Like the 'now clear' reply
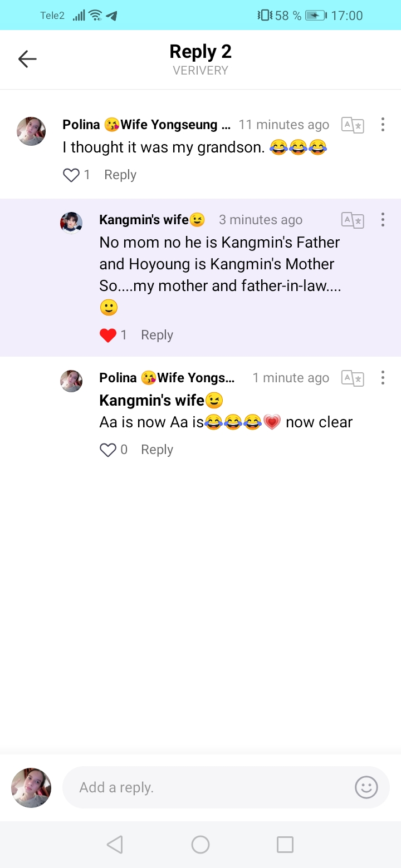 pos(108,450)
